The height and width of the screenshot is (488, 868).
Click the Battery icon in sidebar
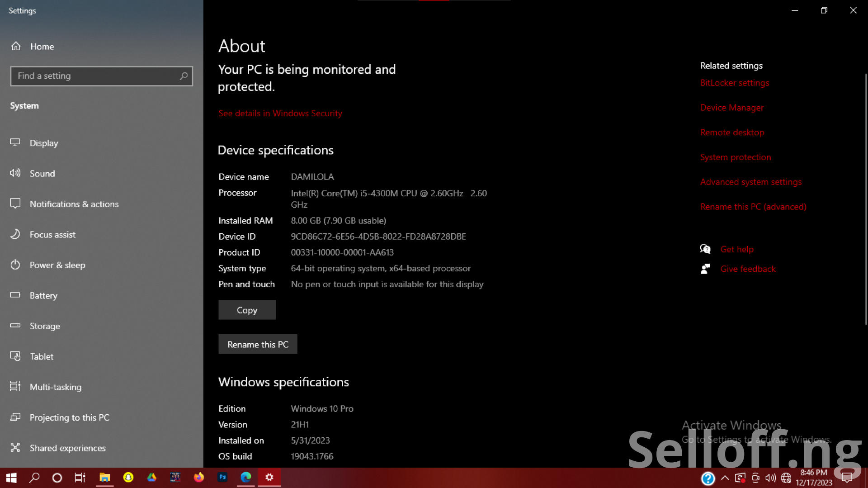(x=15, y=295)
